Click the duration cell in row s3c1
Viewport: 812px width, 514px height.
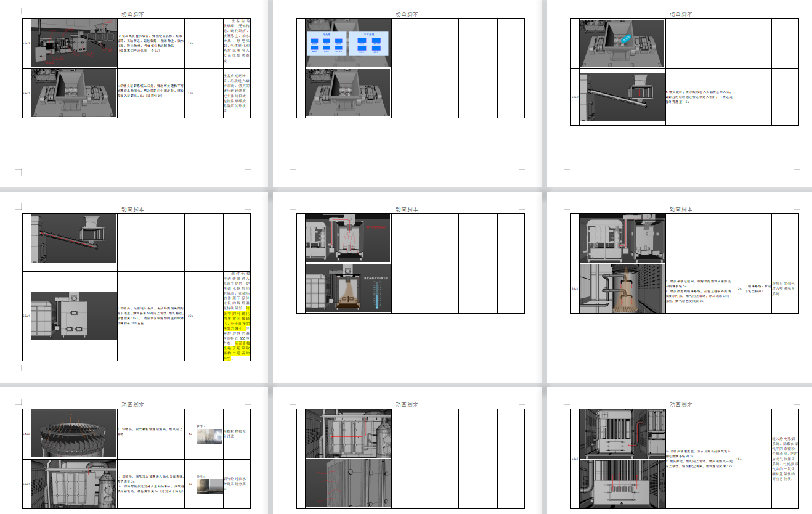(190, 316)
